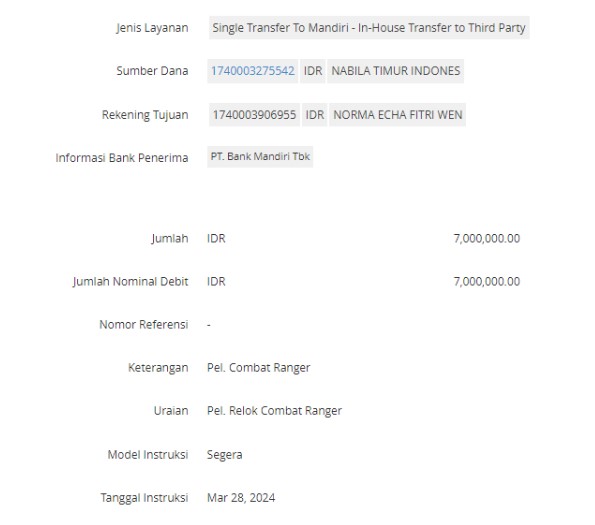Click the Informasi Bank Penerima label

click(x=122, y=158)
